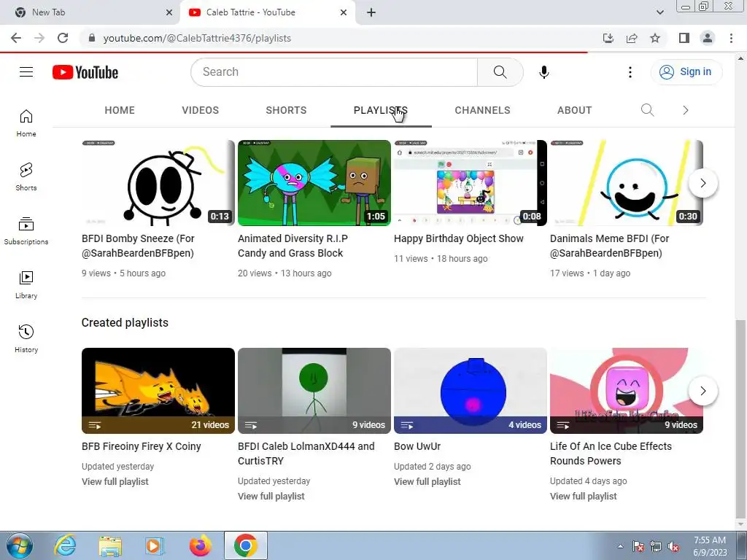The height and width of the screenshot is (560, 747).
Task: Click the install app icon in address bar
Action: coord(608,38)
